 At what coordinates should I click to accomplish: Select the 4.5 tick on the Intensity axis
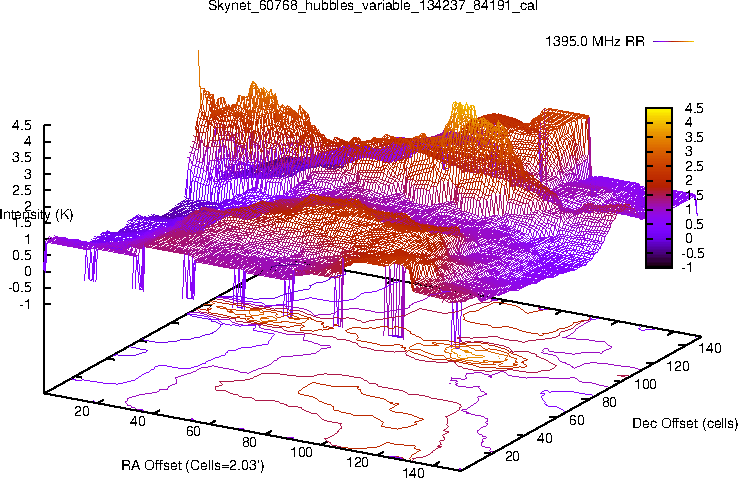click(22, 126)
